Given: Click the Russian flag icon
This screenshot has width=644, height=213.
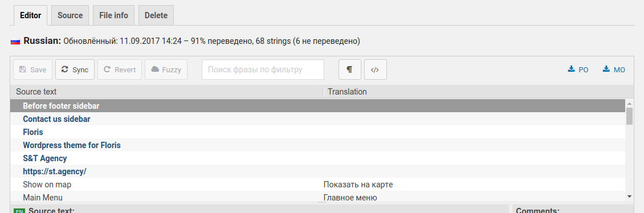Looking at the screenshot, I should (x=15, y=42).
